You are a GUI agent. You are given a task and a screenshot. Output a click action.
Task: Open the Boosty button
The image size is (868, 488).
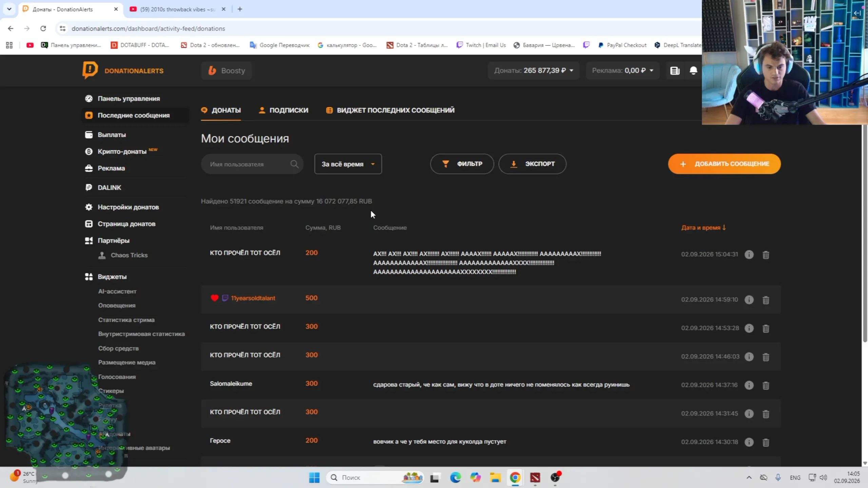click(226, 71)
